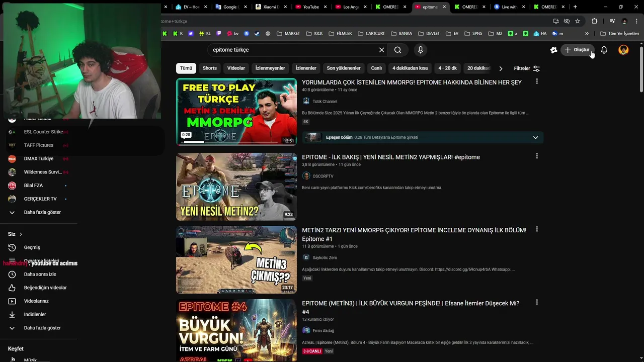
Task: Open the bookmarks overflow chevron
Action: 587,34
